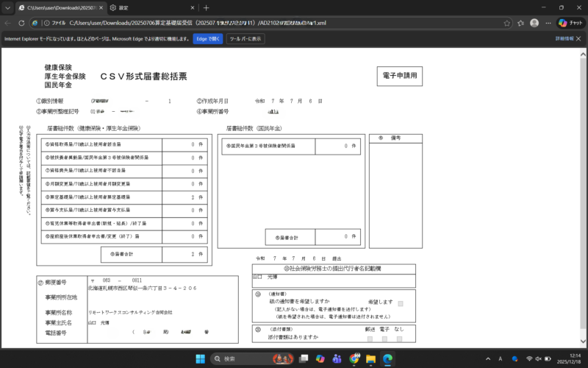Click the address 北海道札幌市西区 text
Image resolution: width=588 pixels, height=368 pixels.
click(142, 289)
